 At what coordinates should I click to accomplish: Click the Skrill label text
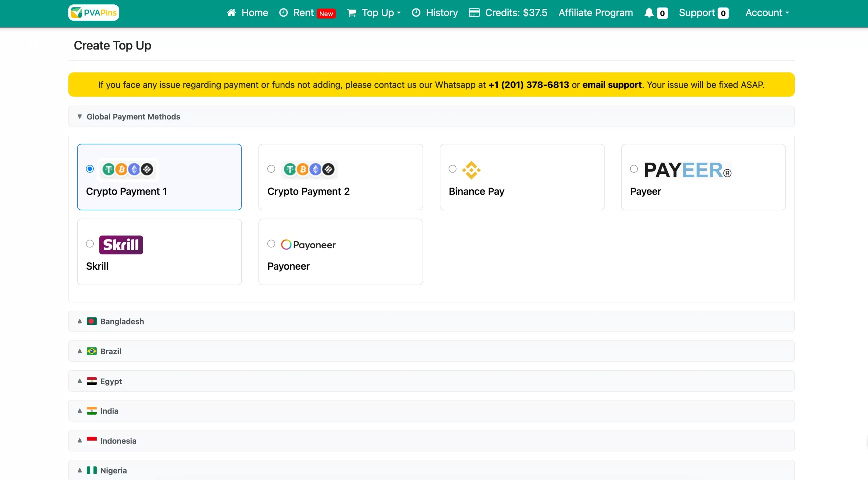97,266
